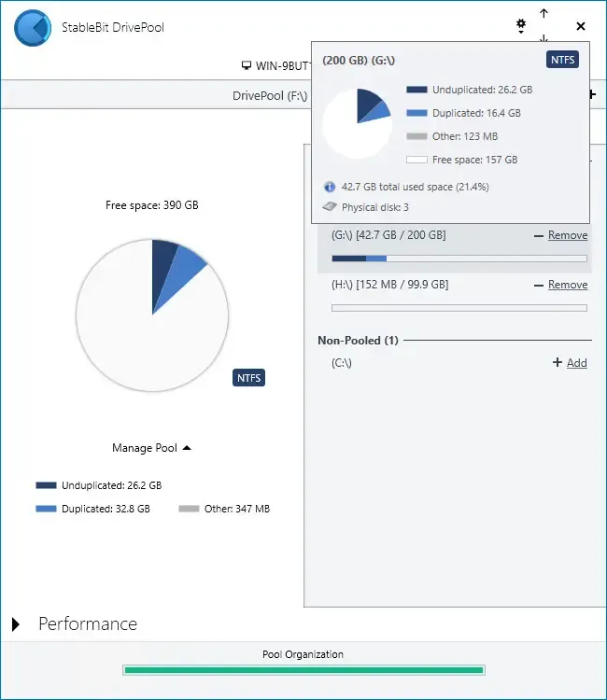Add the C:\ drive to pool
The height and width of the screenshot is (700, 607).
click(576, 363)
